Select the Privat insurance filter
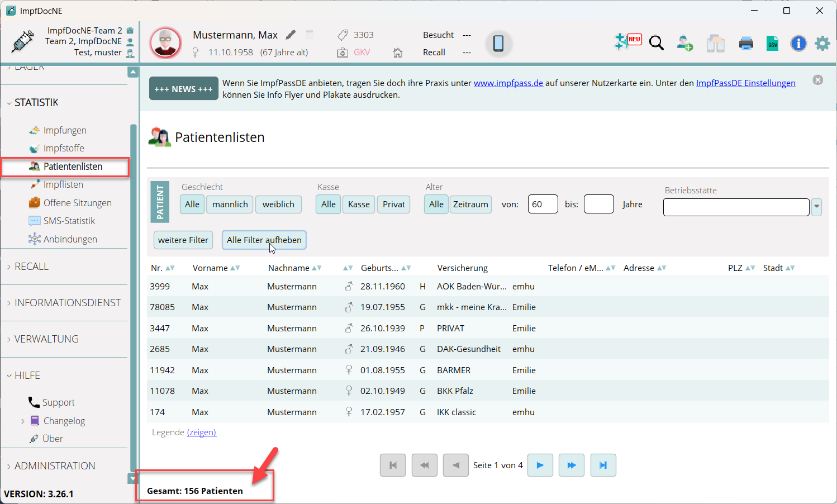 393,205
